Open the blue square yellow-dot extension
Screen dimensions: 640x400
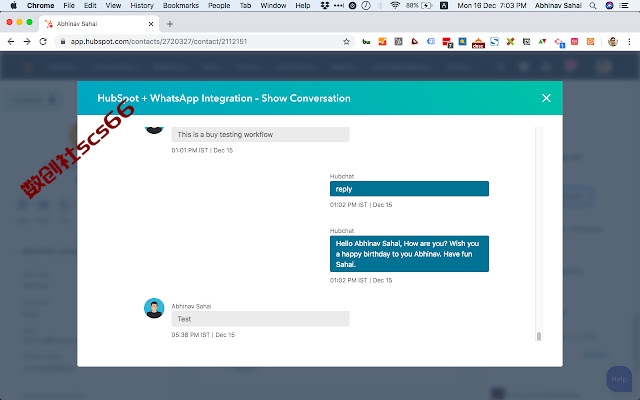coord(462,42)
